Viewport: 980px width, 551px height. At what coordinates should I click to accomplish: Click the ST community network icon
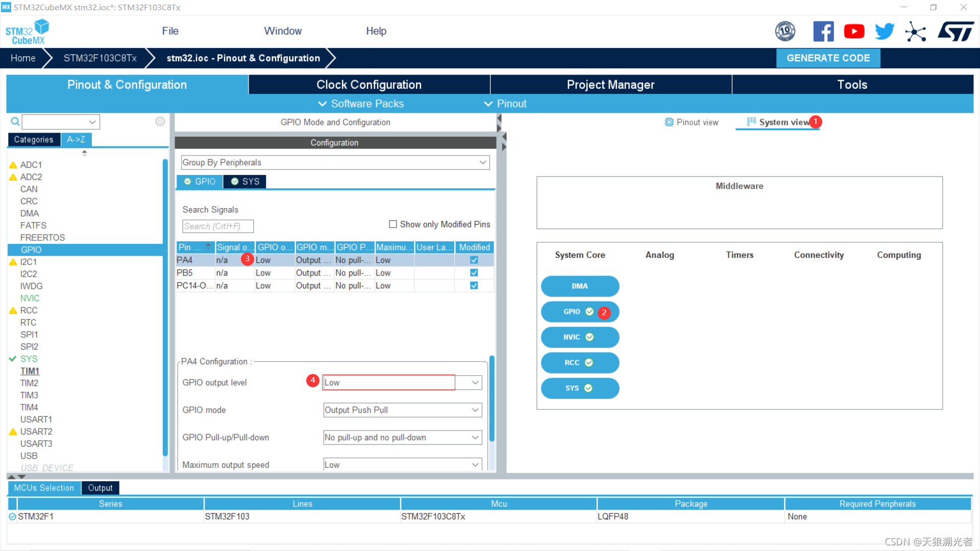point(915,32)
